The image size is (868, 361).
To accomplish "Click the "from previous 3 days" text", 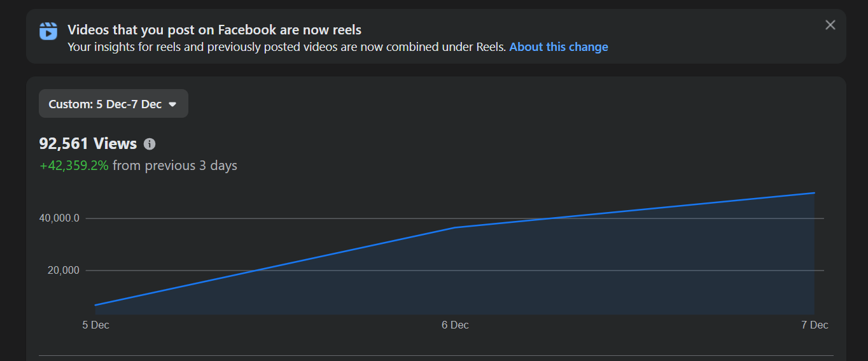I will [x=174, y=166].
